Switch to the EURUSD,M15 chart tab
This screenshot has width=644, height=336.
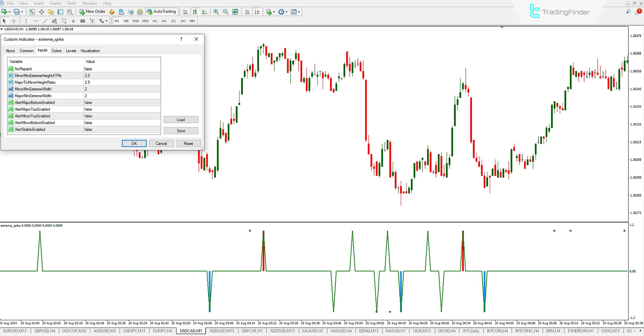point(15,331)
